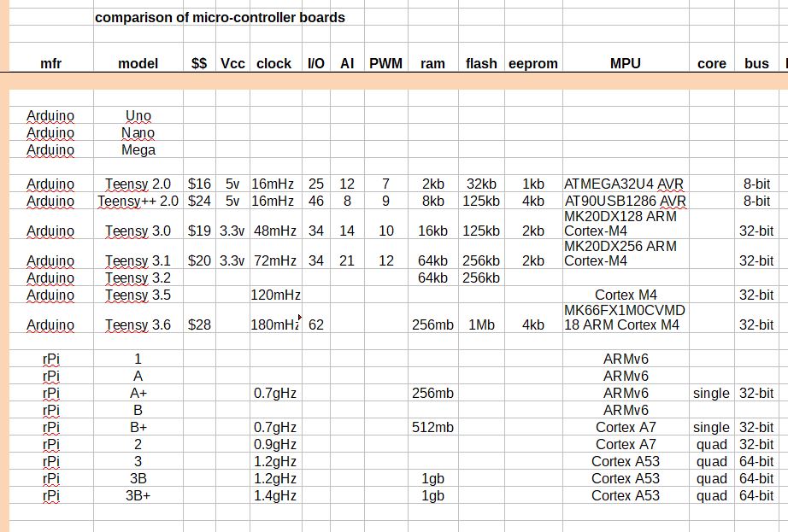This screenshot has height=532, width=788.
Task: Select 'quad' in the rPi 2 row
Action: coord(712,445)
